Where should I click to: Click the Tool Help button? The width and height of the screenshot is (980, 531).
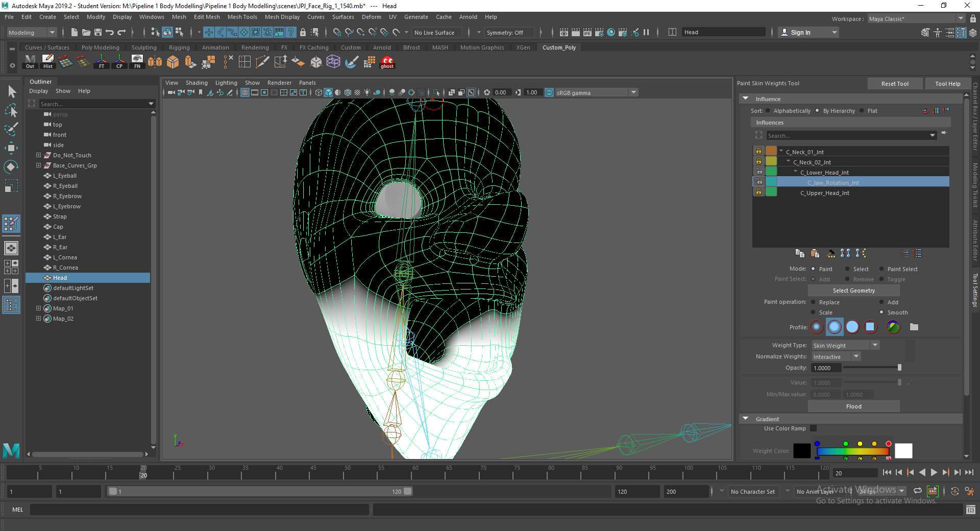coord(947,84)
